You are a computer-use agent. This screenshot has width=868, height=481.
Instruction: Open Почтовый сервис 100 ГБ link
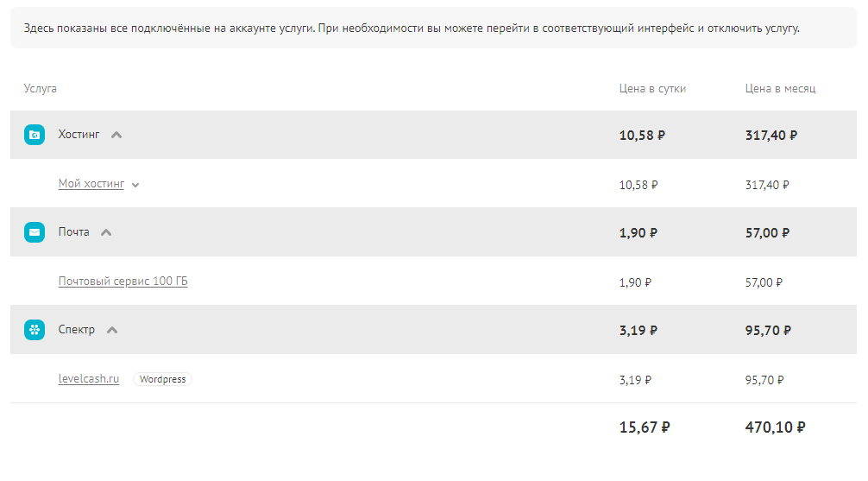coord(123,282)
